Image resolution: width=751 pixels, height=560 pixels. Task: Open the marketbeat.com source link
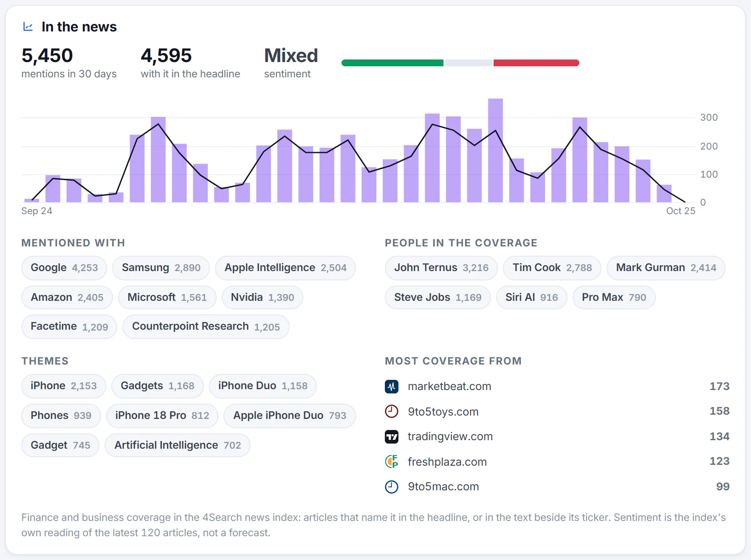[x=449, y=386]
